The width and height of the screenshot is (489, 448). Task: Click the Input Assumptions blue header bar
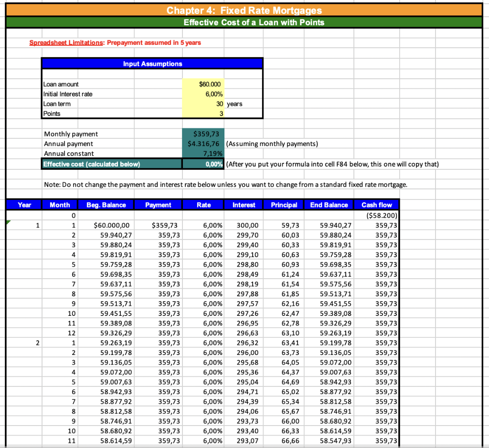pos(152,63)
